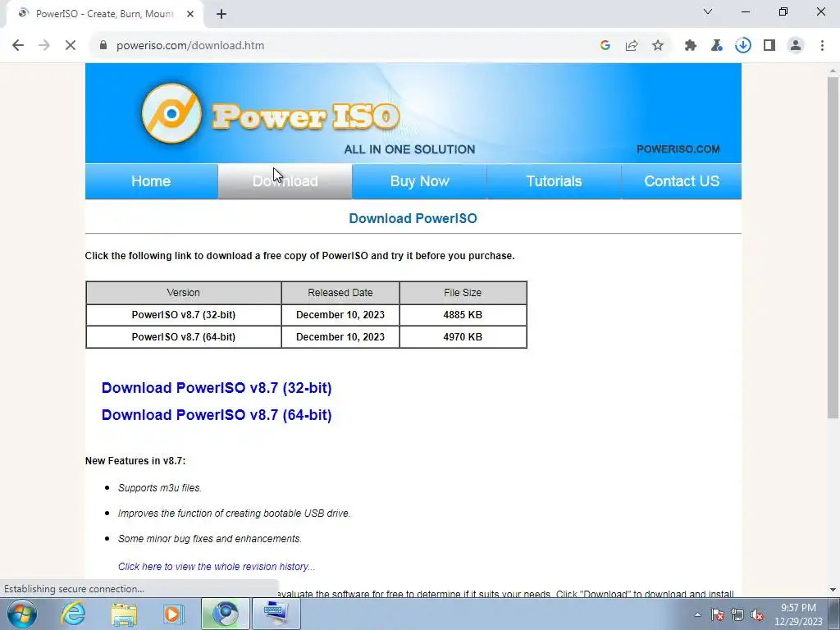The height and width of the screenshot is (630, 840).
Task: Open the Windows Start button
Action: pyautogui.click(x=22, y=614)
